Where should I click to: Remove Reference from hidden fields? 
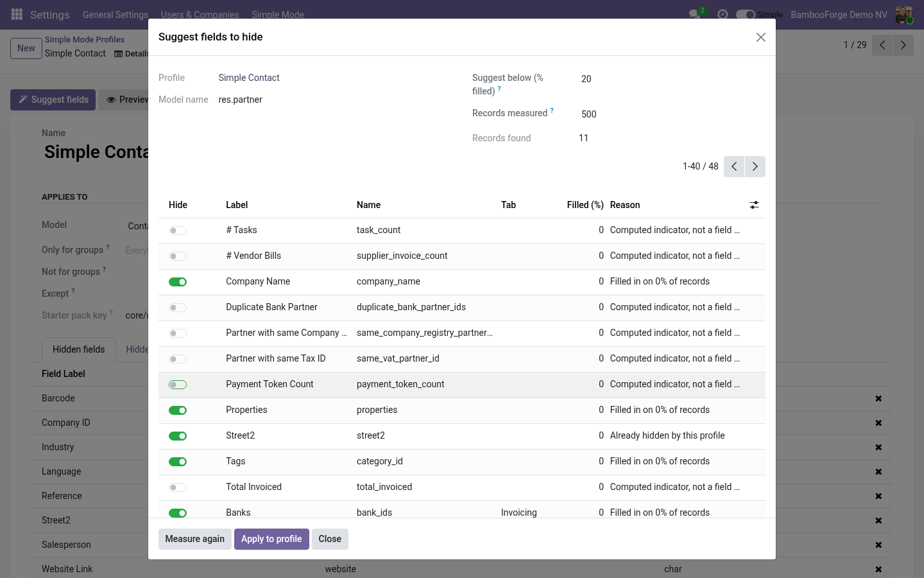click(878, 496)
